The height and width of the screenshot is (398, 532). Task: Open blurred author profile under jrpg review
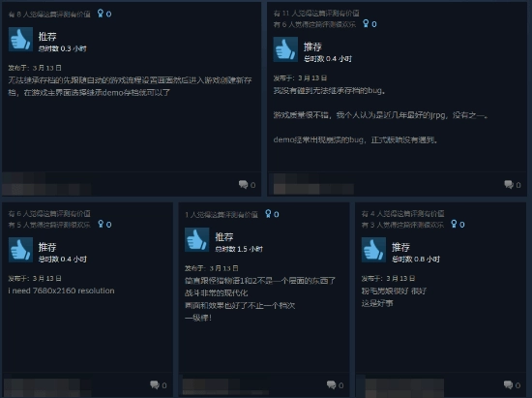[313, 184]
